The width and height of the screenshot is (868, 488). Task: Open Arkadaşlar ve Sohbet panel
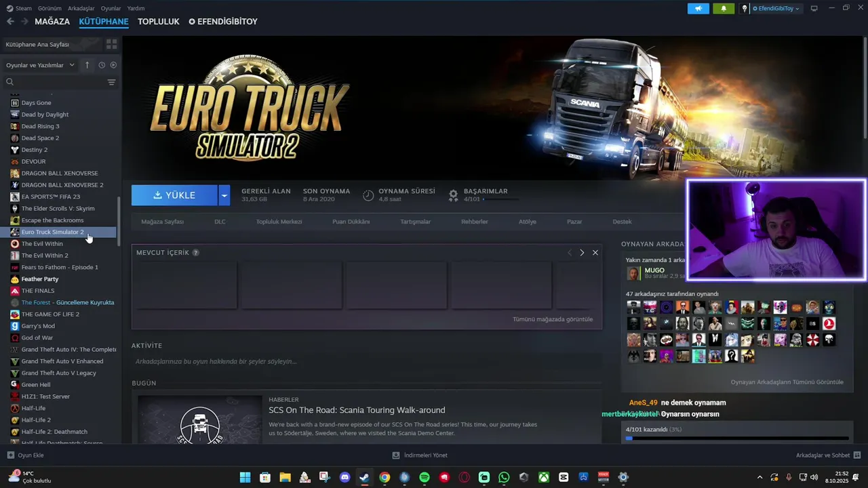click(829, 455)
